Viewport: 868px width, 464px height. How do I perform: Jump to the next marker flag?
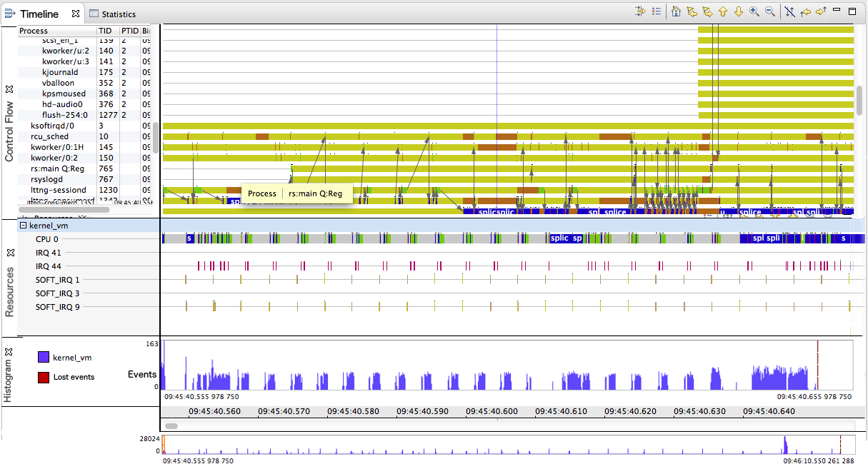pos(708,11)
